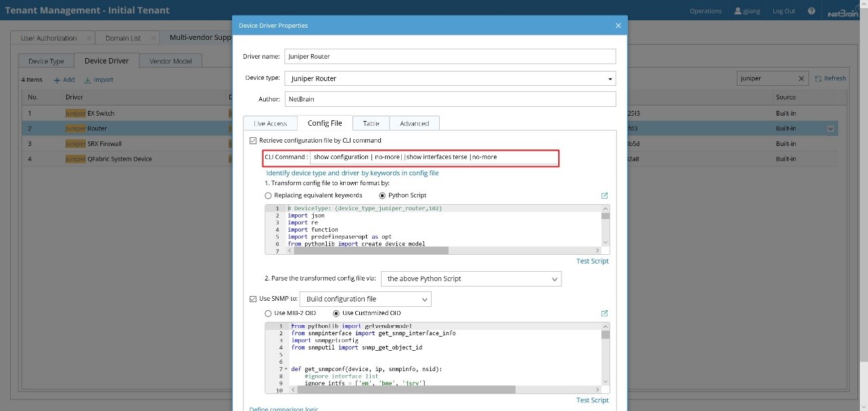Image resolution: width=868 pixels, height=411 pixels.
Task: Clear the juniper search with the X icon
Action: [x=802, y=78]
